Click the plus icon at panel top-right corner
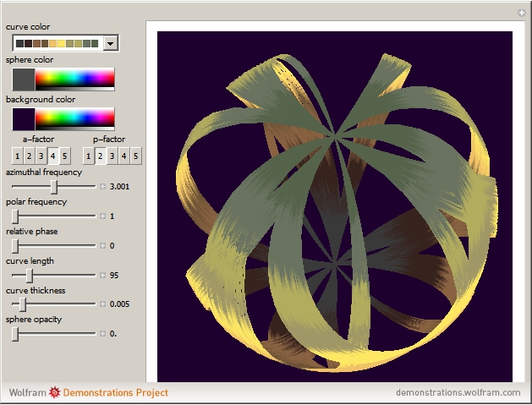 pos(522,13)
